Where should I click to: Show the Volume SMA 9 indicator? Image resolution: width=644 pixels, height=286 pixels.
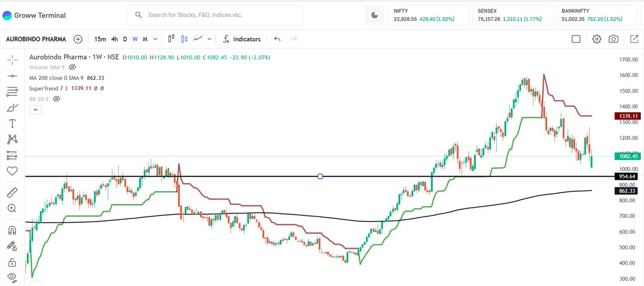(x=73, y=67)
